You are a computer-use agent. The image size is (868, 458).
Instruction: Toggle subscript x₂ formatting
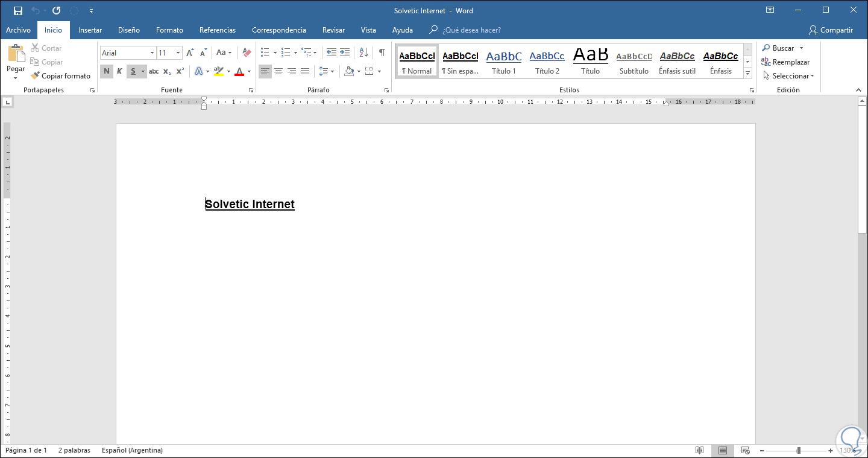167,72
